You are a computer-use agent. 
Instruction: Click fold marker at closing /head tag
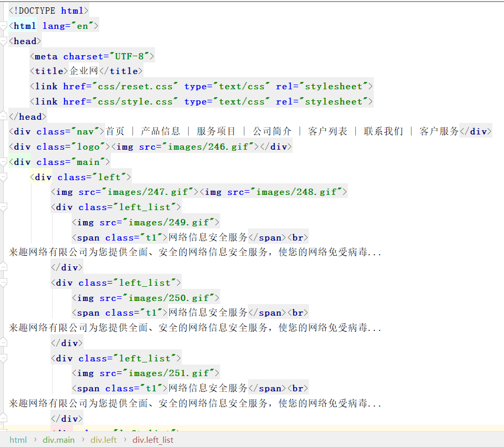3,117
